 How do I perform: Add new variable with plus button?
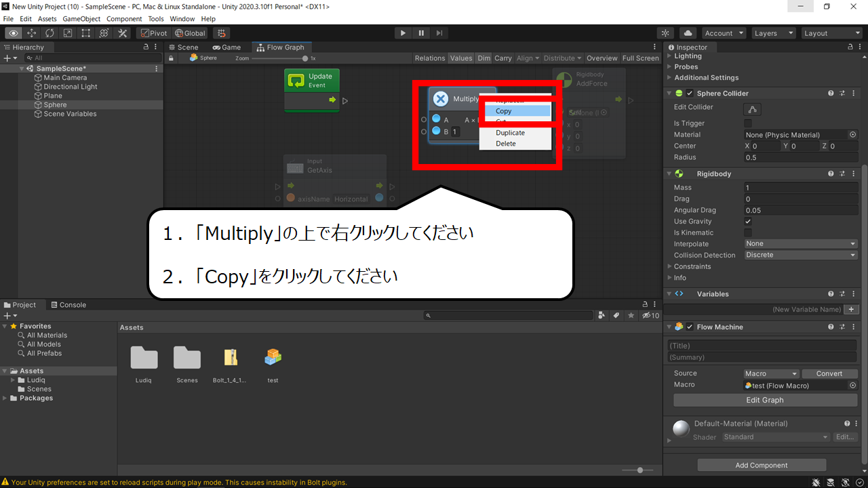tap(852, 309)
